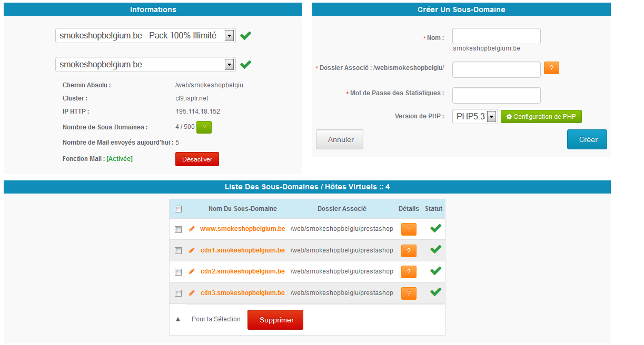Click the triangle beside Pour la Sélection

pyautogui.click(x=177, y=319)
